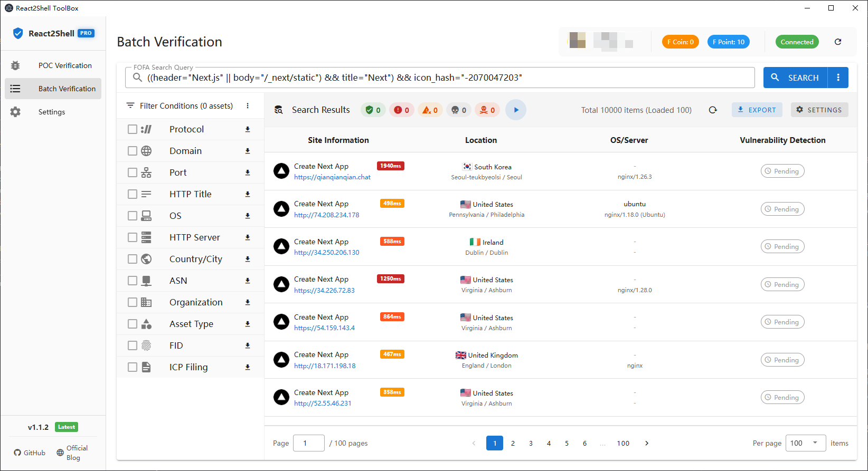Viewport: 868px width, 471px height.
Task: Open Filter Conditions three-dot menu
Action: tap(248, 106)
